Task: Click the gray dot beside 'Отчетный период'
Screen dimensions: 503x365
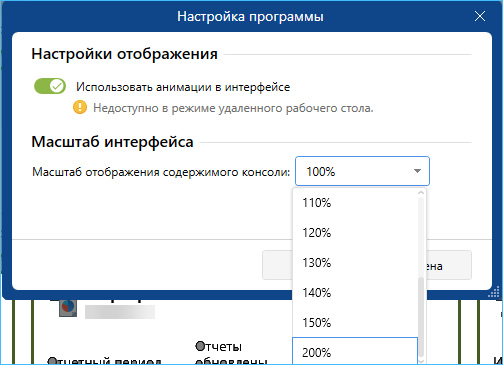Action: coord(52,361)
